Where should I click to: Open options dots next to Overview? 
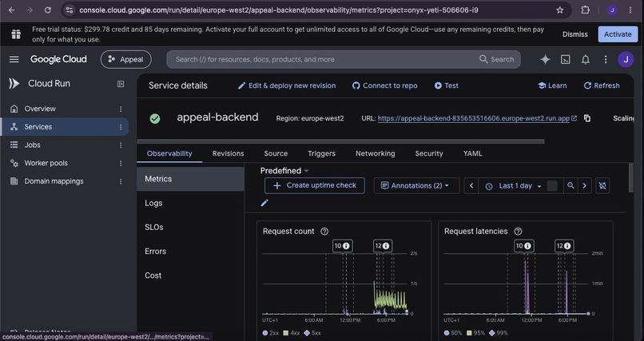pyautogui.click(x=121, y=109)
